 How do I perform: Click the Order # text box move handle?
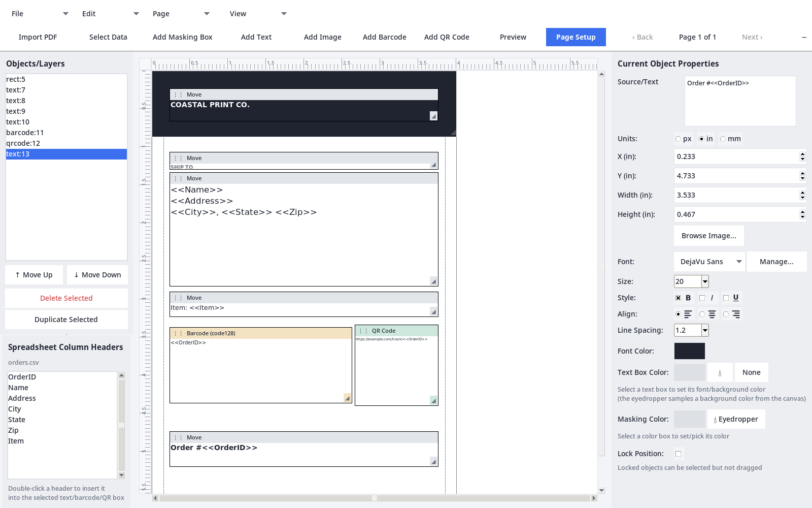point(303,437)
